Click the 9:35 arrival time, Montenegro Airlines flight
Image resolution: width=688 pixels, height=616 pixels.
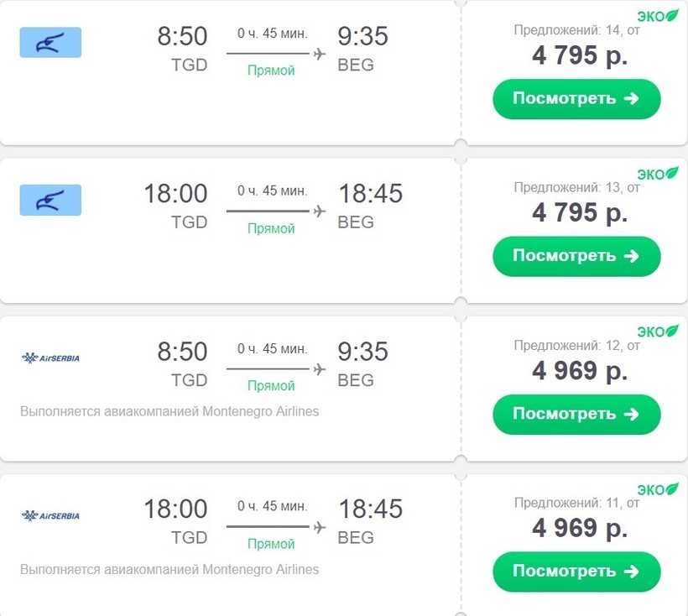point(362,36)
